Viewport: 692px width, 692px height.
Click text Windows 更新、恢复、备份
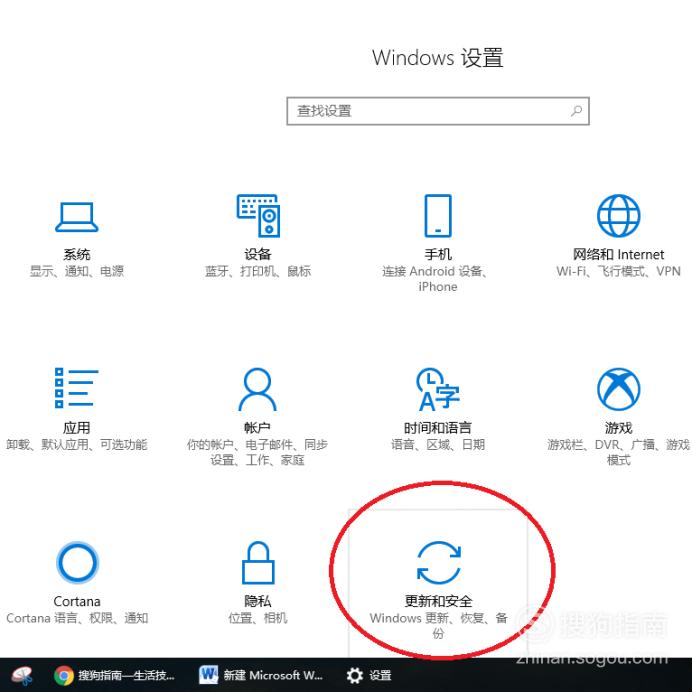tap(438, 626)
